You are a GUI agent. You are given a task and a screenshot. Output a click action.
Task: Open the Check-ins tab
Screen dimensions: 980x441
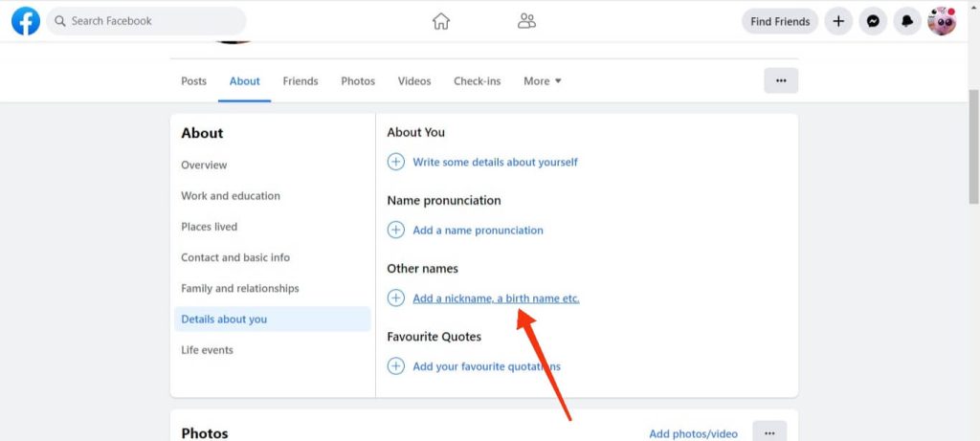pyautogui.click(x=477, y=81)
